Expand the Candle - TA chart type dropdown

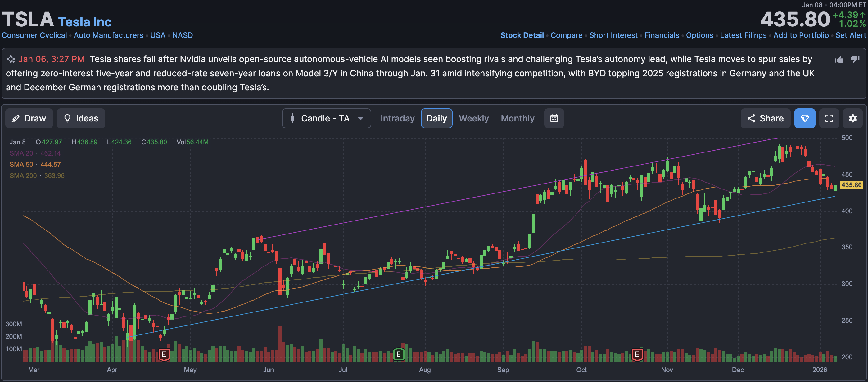326,118
